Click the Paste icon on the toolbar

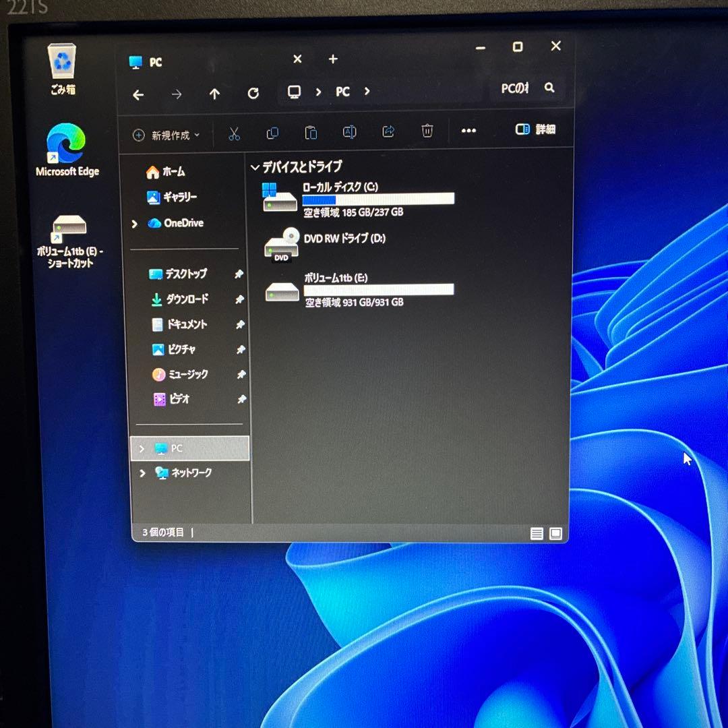pos(311,132)
